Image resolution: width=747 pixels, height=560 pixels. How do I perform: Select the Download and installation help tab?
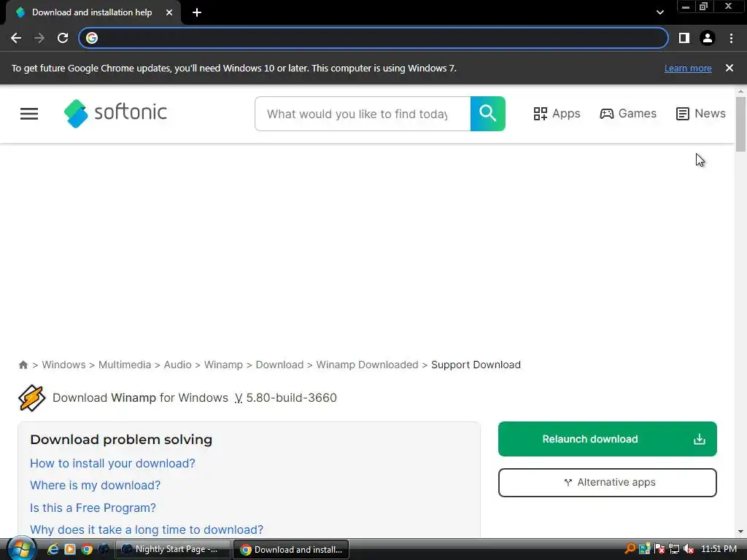91,12
